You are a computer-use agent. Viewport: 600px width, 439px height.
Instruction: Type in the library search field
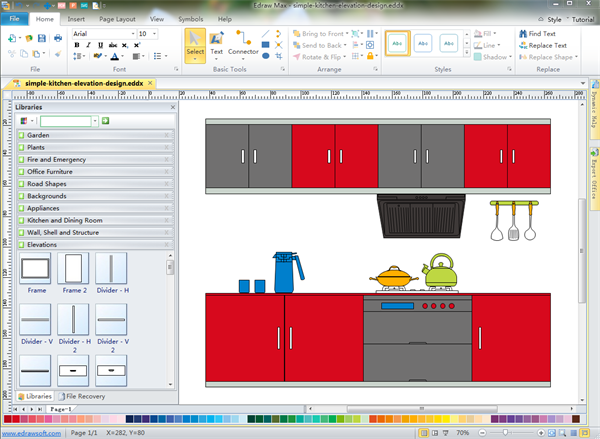[67, 121]
